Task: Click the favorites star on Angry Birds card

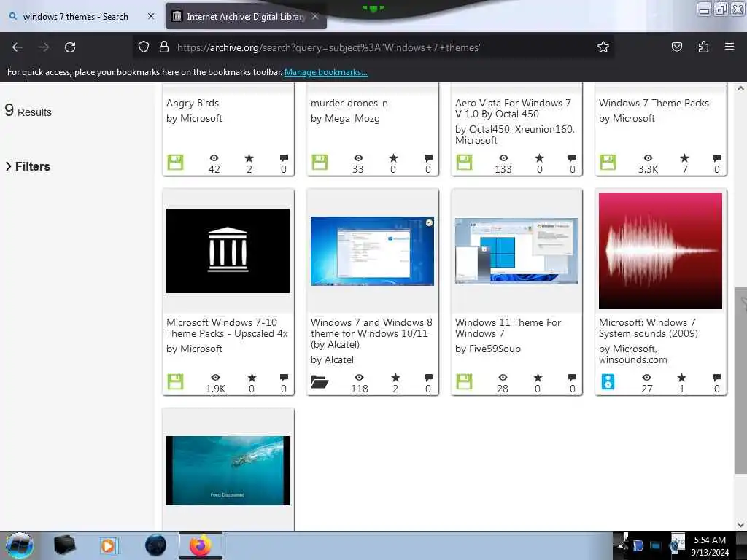Action: click(249, 158)
